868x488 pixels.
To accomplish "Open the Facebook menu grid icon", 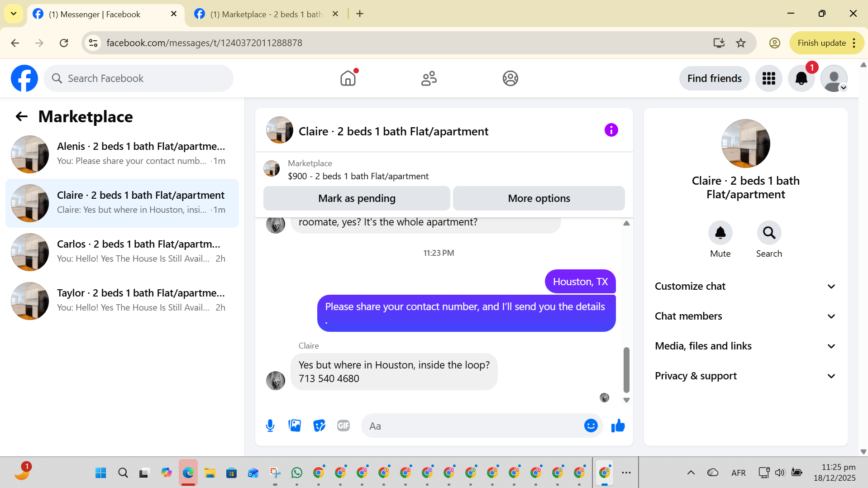I will 768,78.
